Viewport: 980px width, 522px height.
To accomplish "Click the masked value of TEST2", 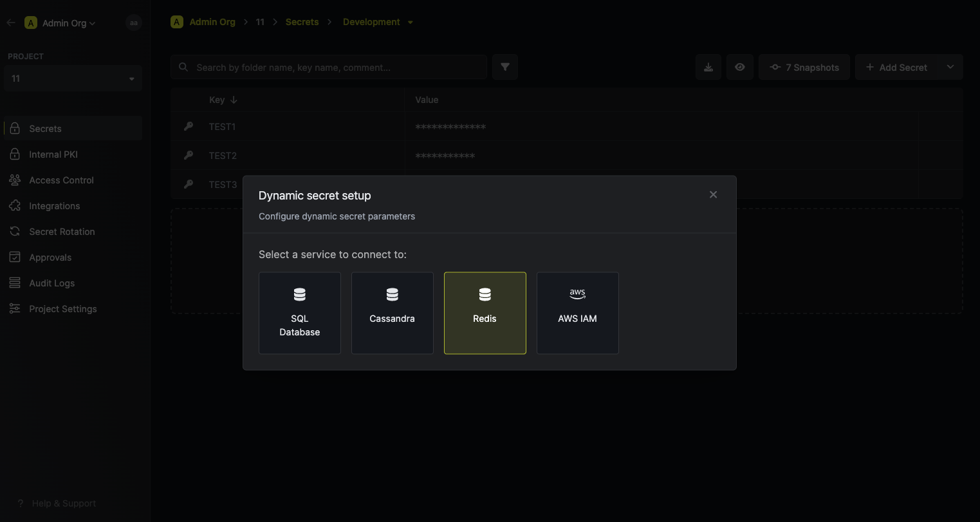I will point(445,156).
